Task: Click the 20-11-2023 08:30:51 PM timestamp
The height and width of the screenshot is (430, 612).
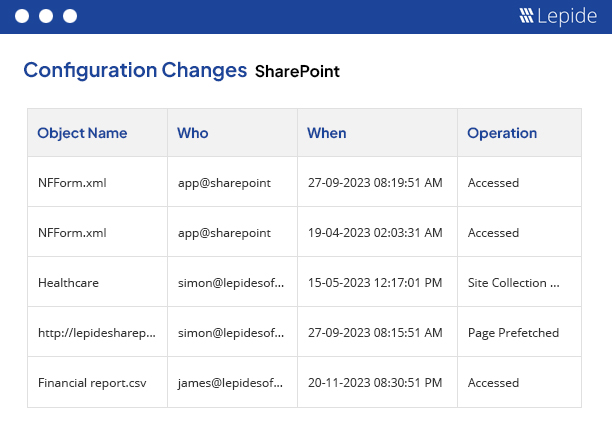Action: (374, 383)
